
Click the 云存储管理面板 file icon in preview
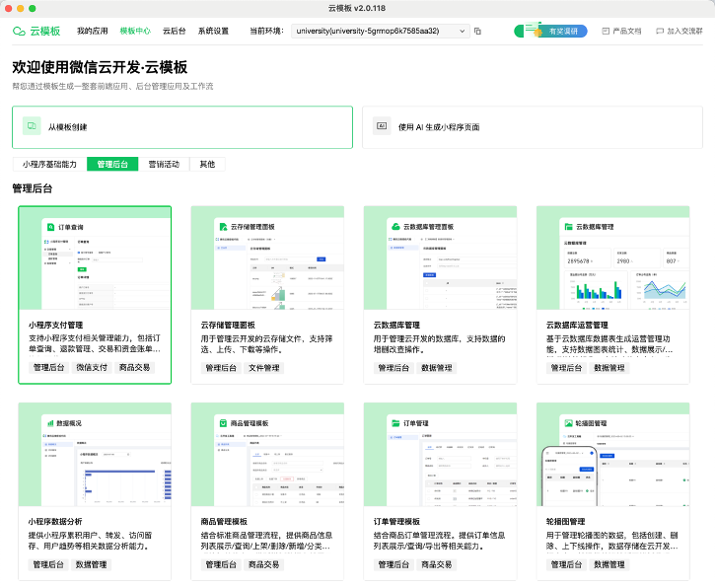pyautogui.click(x=223, y=227)
